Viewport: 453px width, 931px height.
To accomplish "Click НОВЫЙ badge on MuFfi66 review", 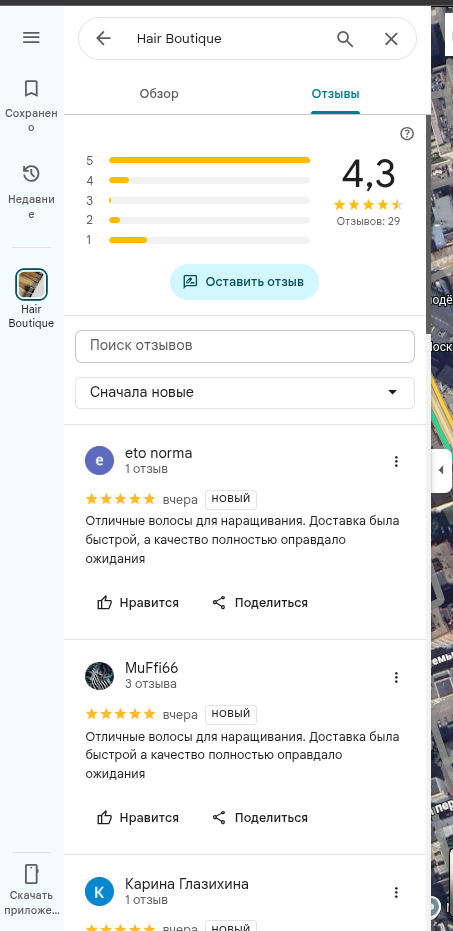I will coord(231,714).
